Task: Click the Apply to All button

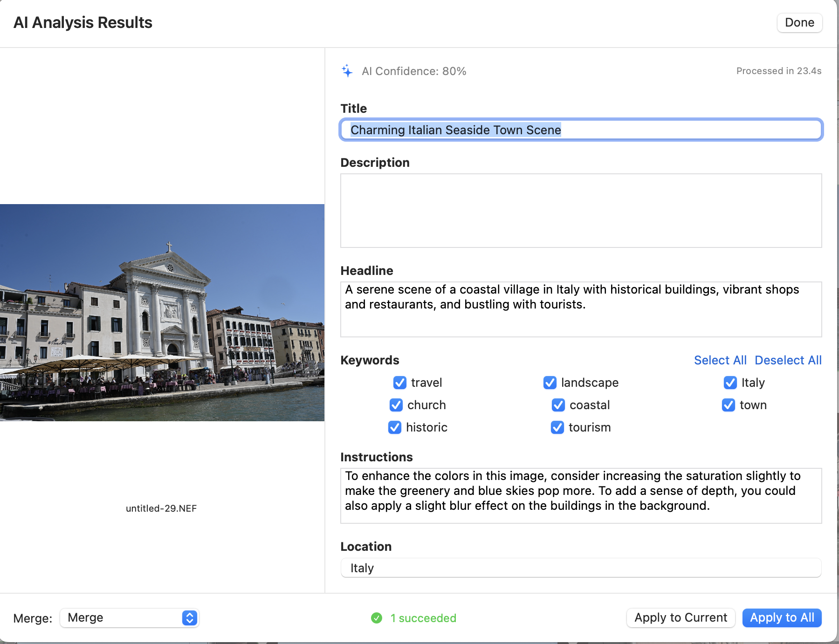Action: pyautogui.click(x=782, y=618)
